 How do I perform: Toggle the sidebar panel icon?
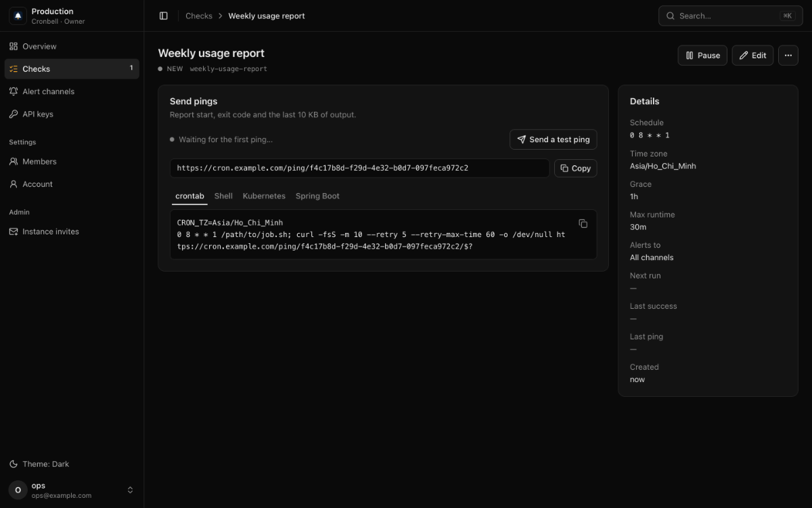pos(164,16)
